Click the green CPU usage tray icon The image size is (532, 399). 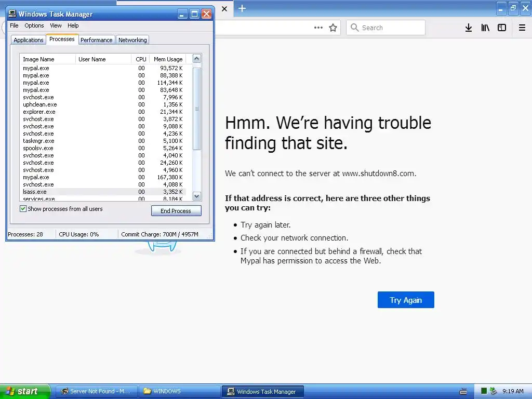(x=484, y=391)
